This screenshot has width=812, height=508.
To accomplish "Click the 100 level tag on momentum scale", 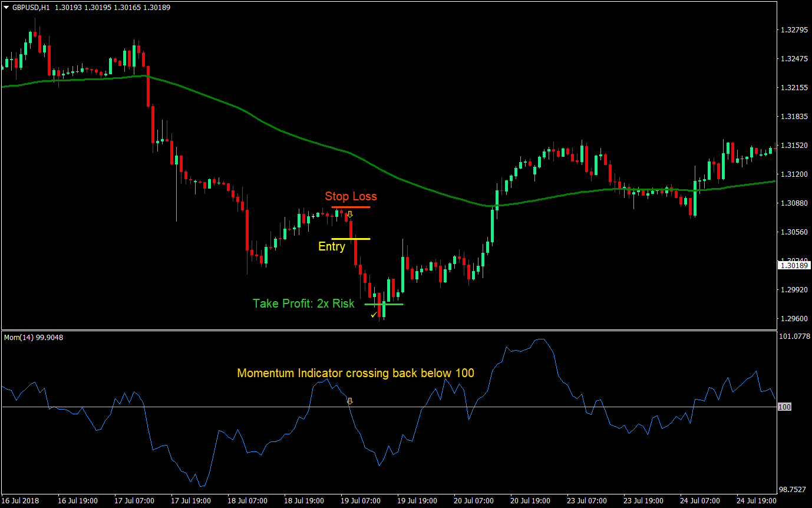I will pos(785,407).
